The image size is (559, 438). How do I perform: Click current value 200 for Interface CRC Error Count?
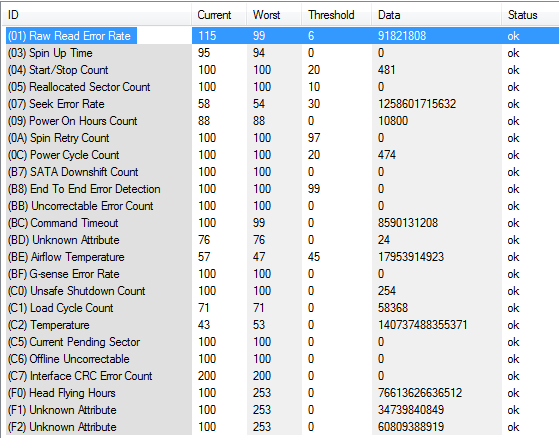[x=207, y=376]
